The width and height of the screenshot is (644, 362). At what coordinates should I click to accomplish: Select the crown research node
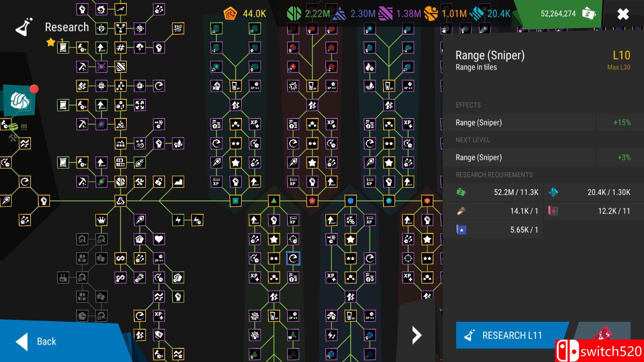pyautogui.click(x=101, y=220)
